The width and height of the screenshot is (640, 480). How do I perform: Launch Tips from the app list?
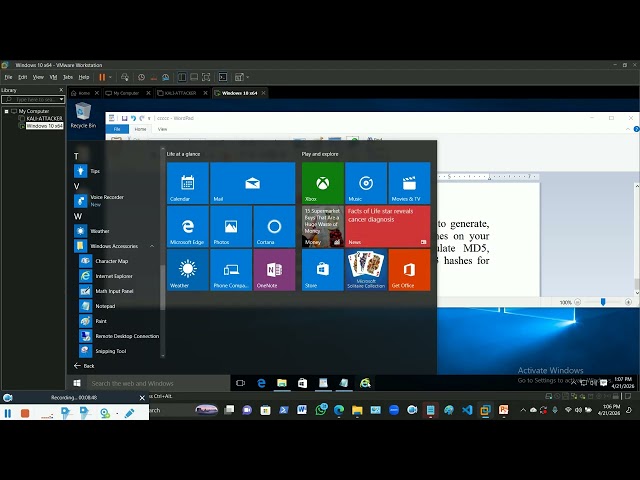click(116, 171)
